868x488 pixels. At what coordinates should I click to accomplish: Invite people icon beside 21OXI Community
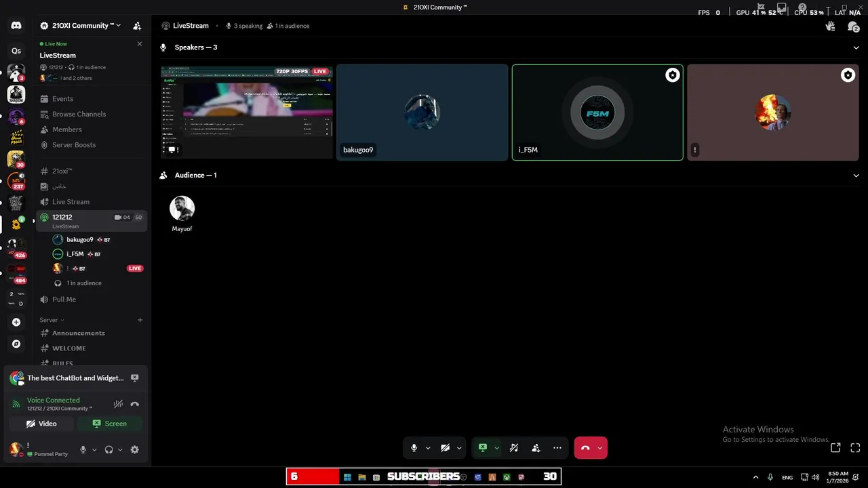[137, 26]
